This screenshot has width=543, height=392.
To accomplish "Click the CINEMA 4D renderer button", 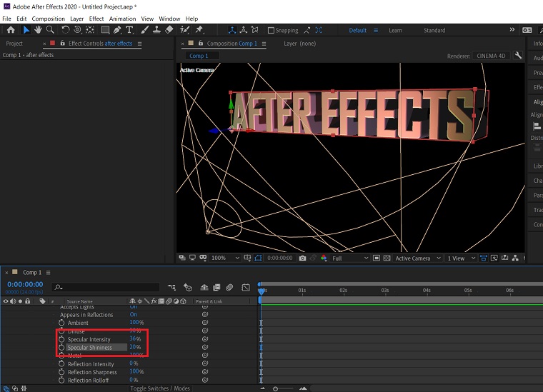I will point(492,56).
